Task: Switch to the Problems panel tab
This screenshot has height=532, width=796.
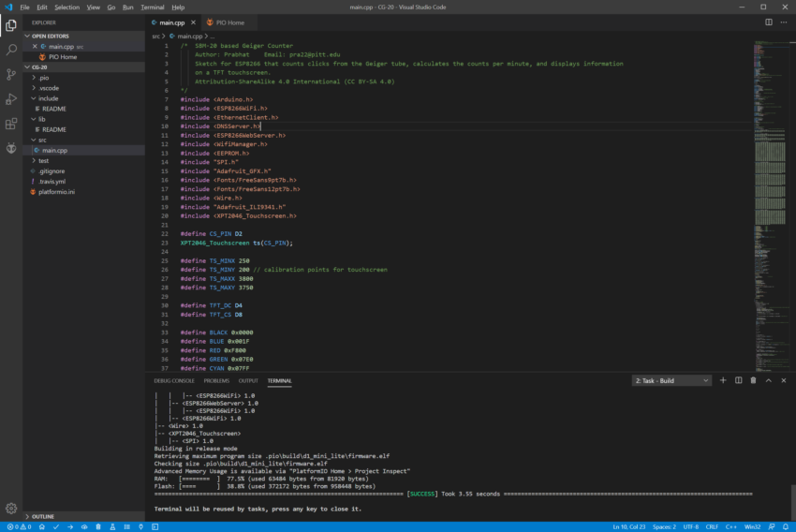Action: 216,381
